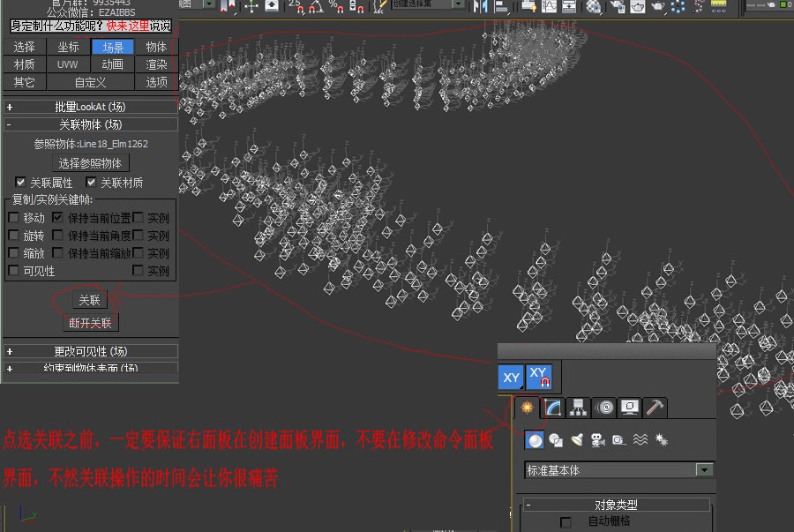Select the Lights category icon
The image size is (794, 532).
pyautogui.click(x=577, y=440)
